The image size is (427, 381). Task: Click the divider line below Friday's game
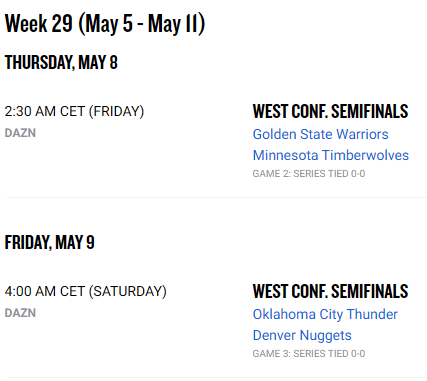217,377
